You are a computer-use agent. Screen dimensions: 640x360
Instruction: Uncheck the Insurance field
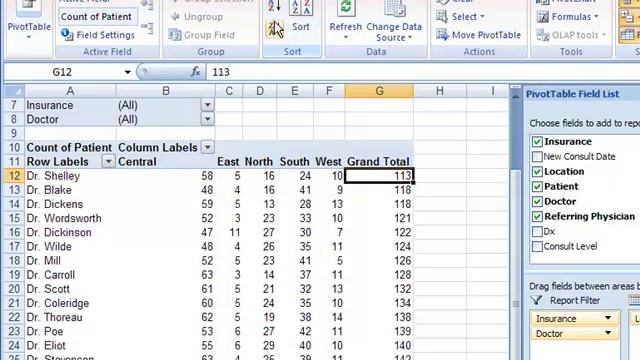[537, 142]
